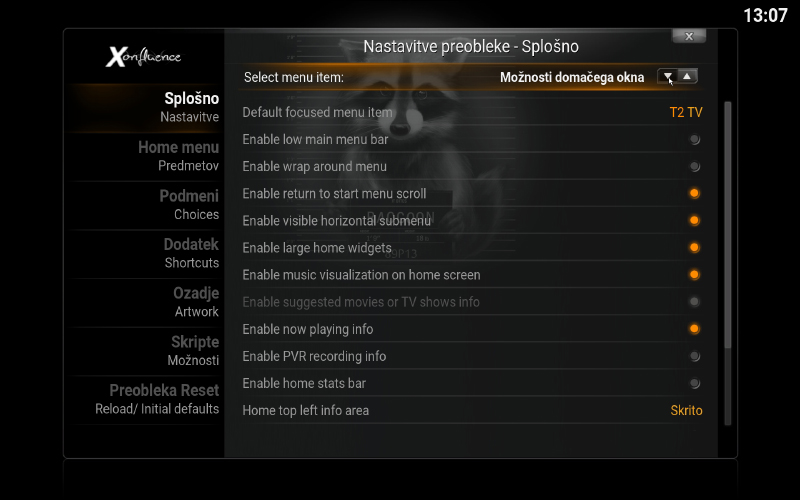The image size is (800, 500).
Task: Toggle Enable wrap around menu radio button
Action: point(694,167)
